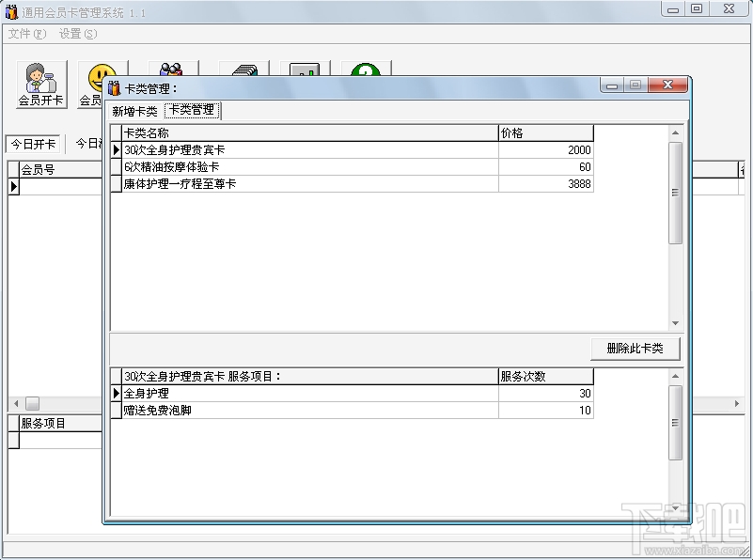Click the 全身护理 service item row
The width and height of the screenshot is (753, 560).
click(282, 393)
